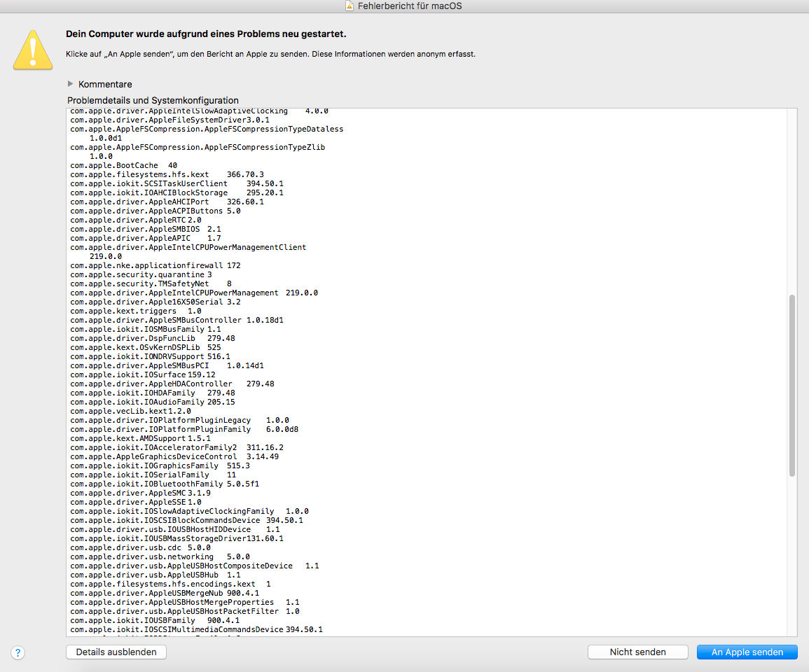Viewport: 809px width, 672px height.
Task: Select the com.apple.security.quarantine 3 line
Action: pos(141,275)
